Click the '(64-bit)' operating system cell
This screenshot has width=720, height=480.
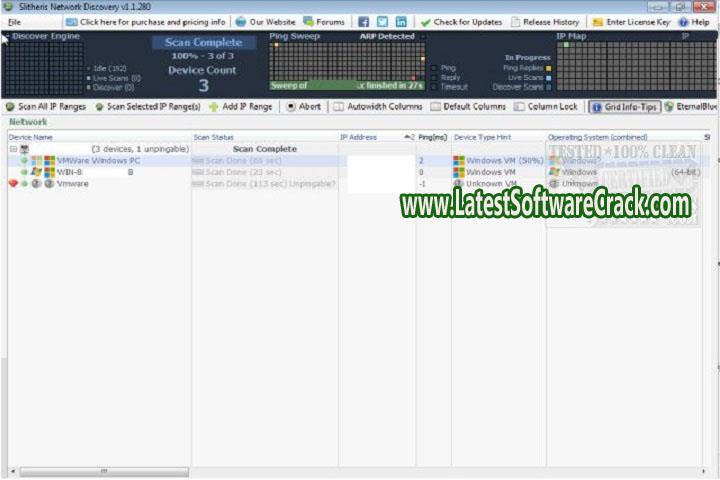pos(686,172)
